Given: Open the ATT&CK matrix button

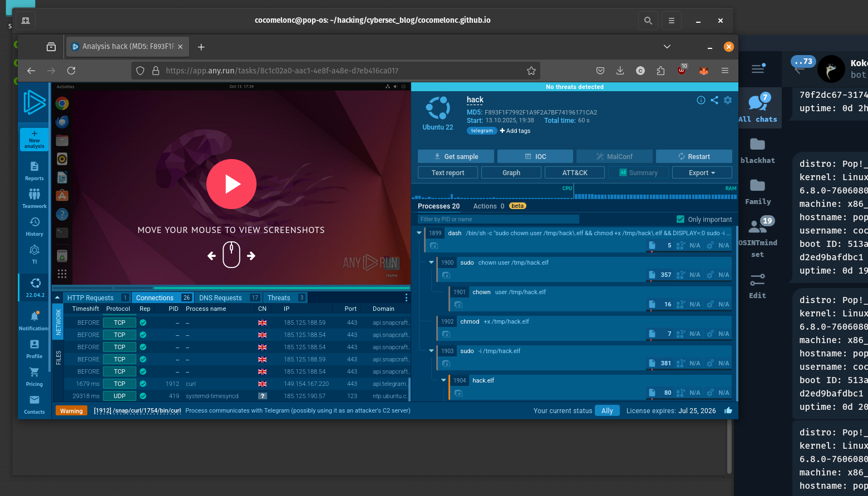Looking at the screenshot, I should (x=575, y=173).
